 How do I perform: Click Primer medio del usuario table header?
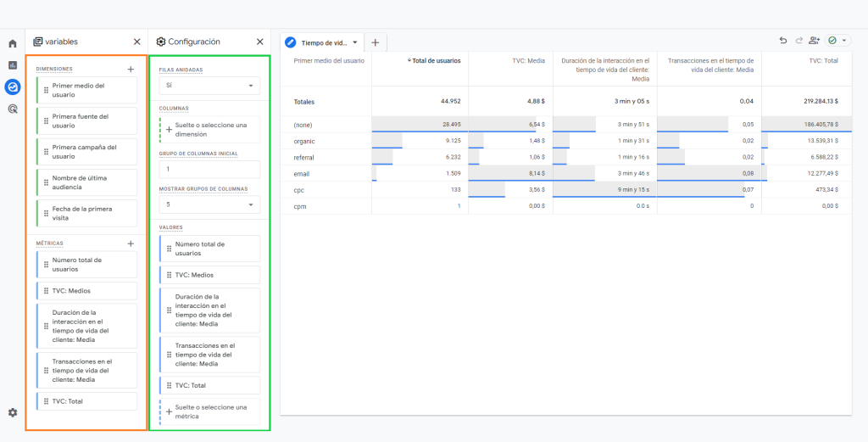point(329,61)
